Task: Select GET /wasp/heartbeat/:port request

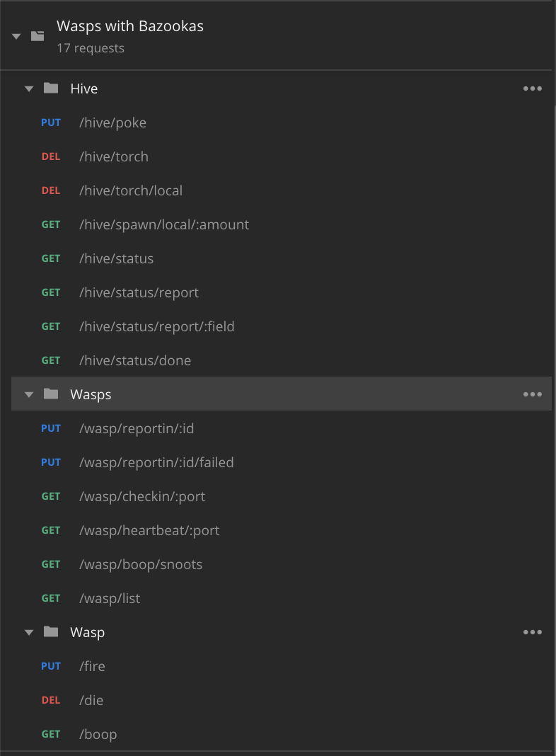Action: (x=149, y=530)
